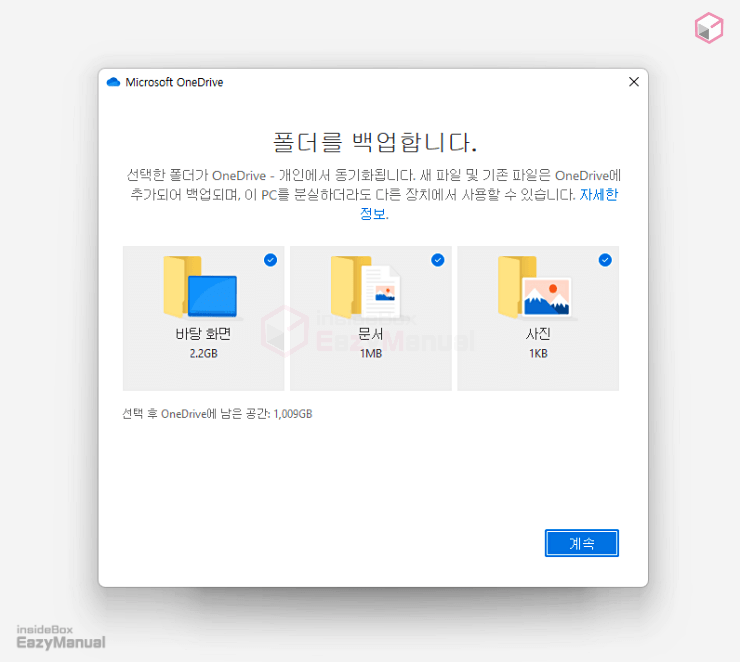740x662 pixels.
Task: Click the 1KB size text
Action: [538, 353]
